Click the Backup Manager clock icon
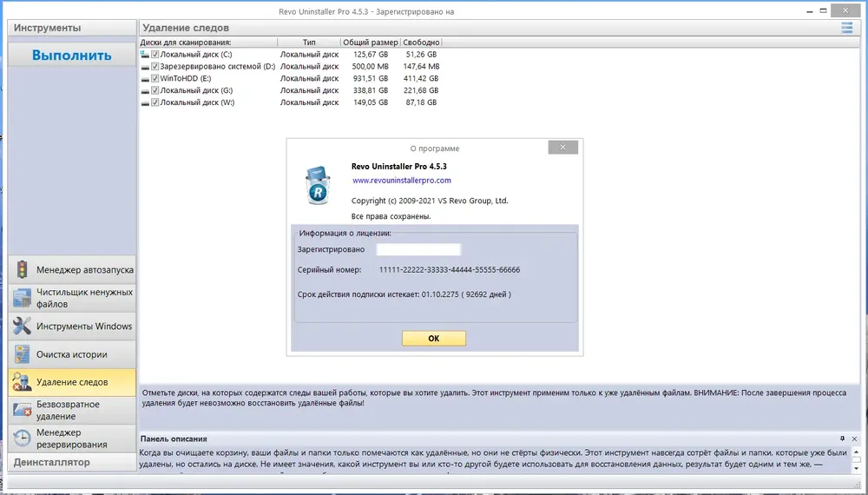 tap(23, 439)
